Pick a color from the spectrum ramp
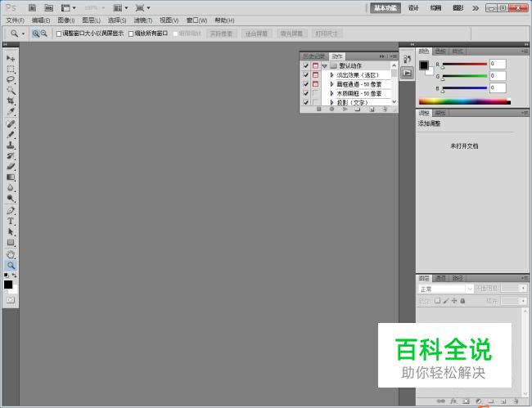Viewport: 532px width, 408px height. [465, 101]
